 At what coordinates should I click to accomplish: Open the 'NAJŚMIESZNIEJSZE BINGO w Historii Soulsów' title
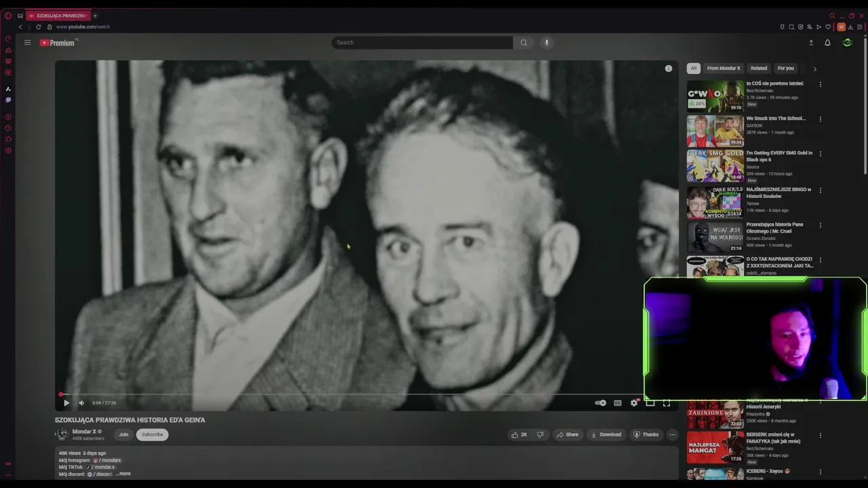[778, 192]
